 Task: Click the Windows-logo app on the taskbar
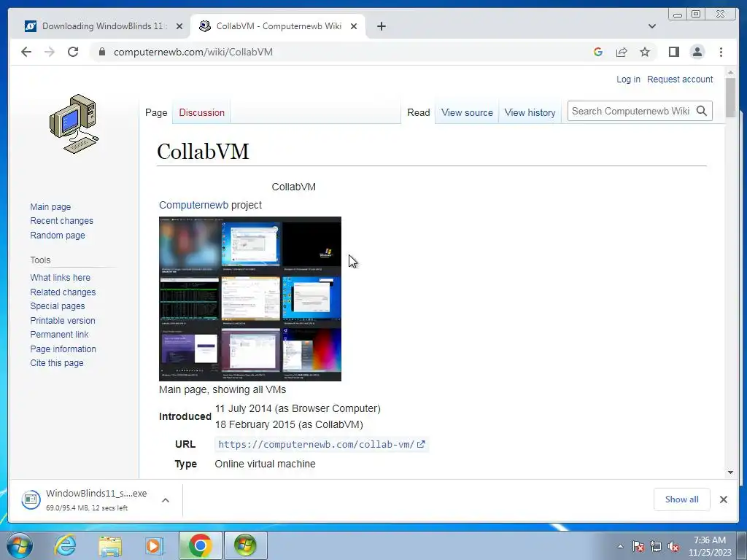[x=245, y=545]
